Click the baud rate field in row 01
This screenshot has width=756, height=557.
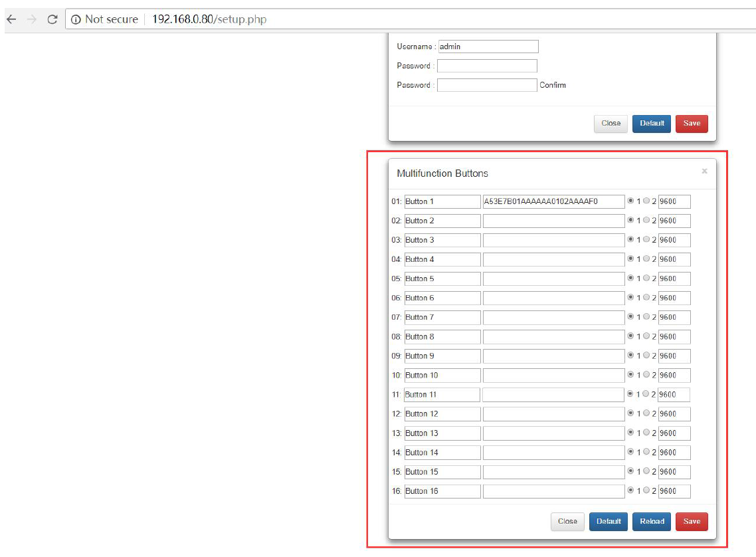click(x=674, y=201)
